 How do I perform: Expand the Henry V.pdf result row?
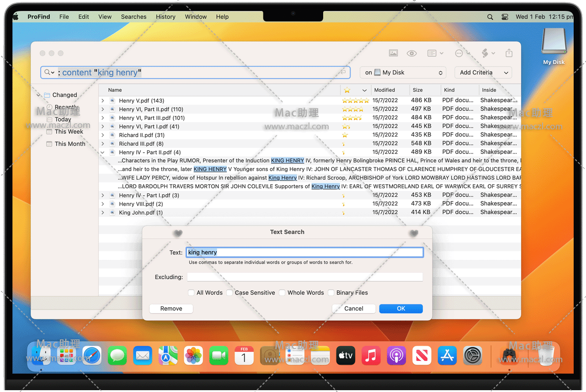pos(103,101)
